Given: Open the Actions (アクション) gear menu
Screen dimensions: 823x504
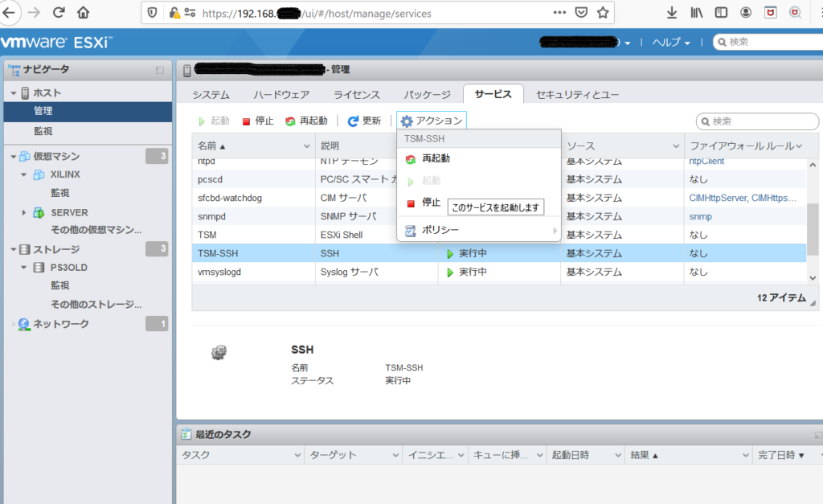Looking at the screenshot, I should 432,121.
